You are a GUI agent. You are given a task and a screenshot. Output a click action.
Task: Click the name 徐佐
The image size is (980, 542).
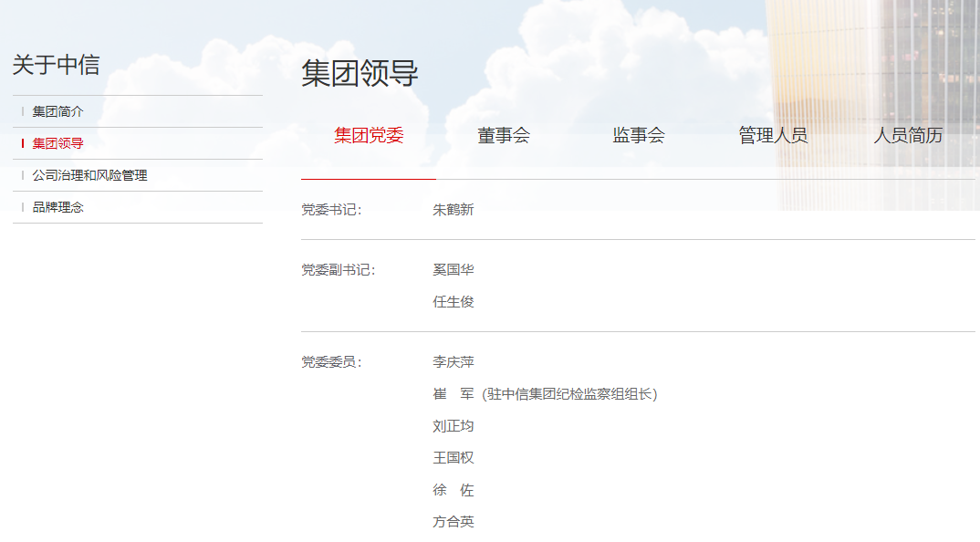coord(454,490)
